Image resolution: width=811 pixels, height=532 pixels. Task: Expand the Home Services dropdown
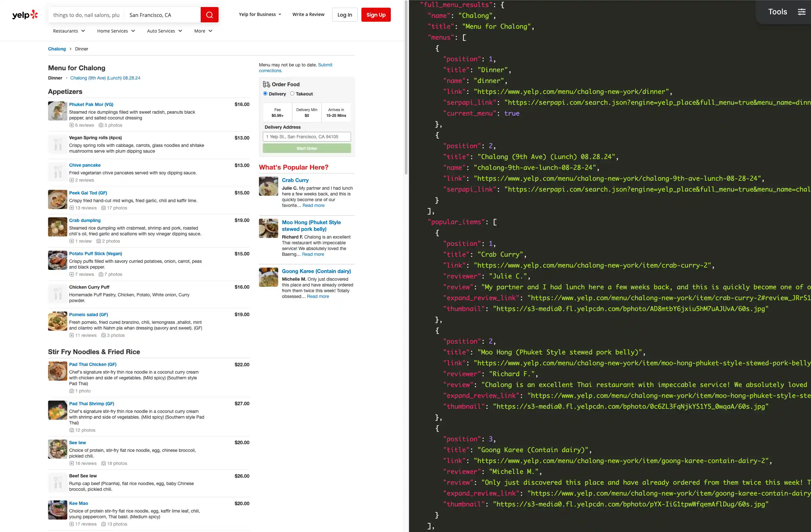coord(116,31)
